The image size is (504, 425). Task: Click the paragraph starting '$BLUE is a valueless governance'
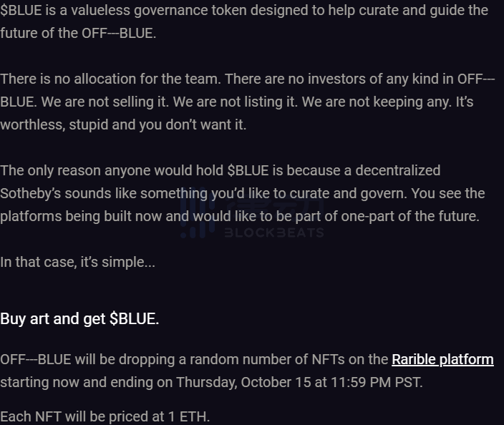point(244,21)
